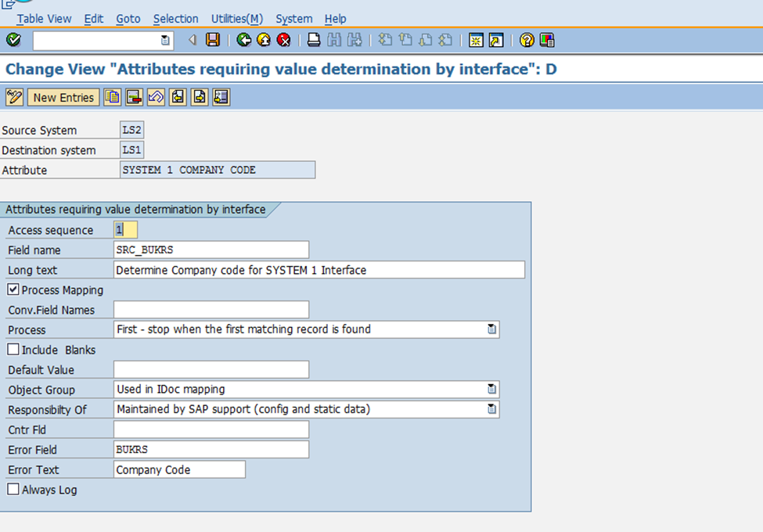Open the Process dropdown list
763x532 pixels.
[x=492, y=329]
